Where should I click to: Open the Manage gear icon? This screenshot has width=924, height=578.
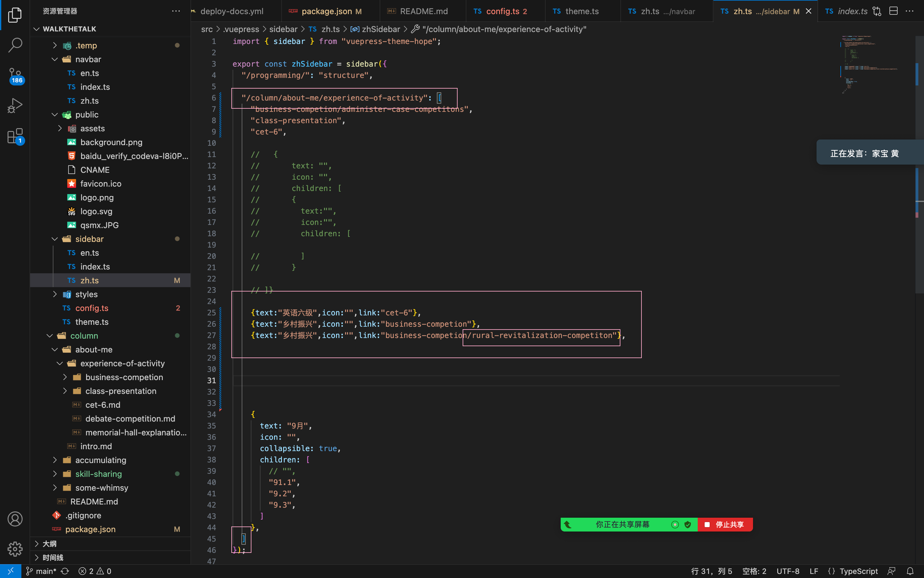point(15,549)
